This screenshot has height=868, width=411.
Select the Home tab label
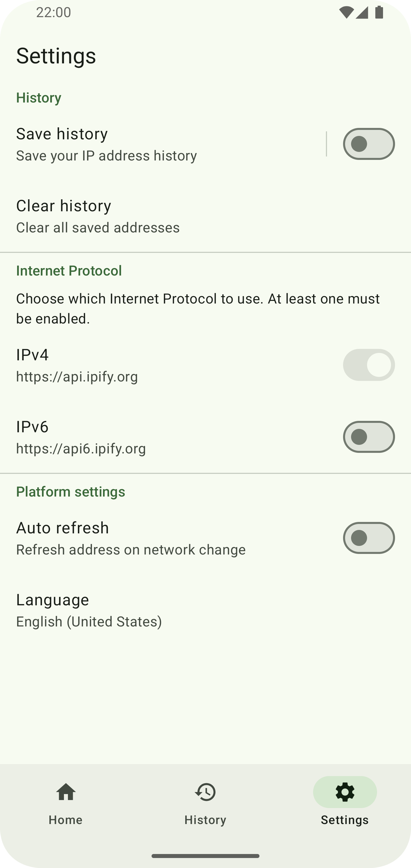(66, 820)
